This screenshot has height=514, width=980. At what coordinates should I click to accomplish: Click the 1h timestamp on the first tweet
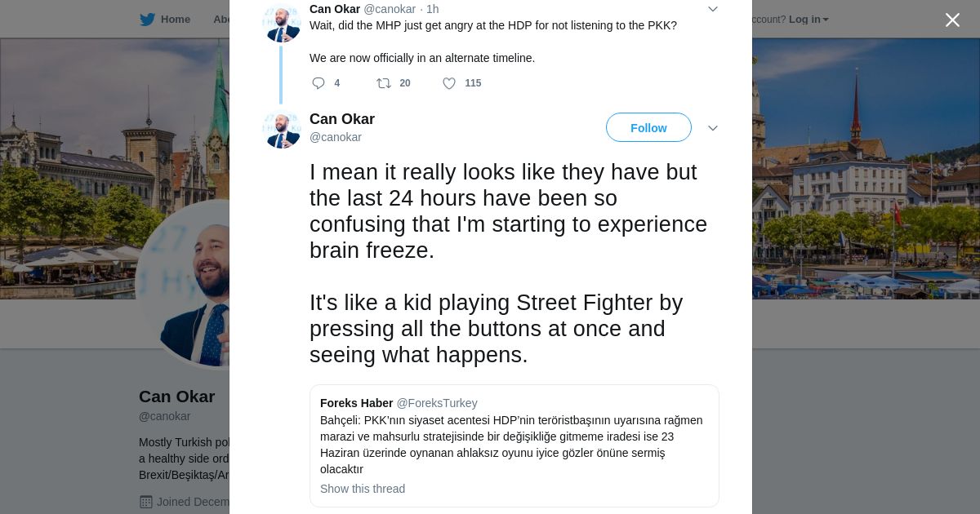point(433,9)
